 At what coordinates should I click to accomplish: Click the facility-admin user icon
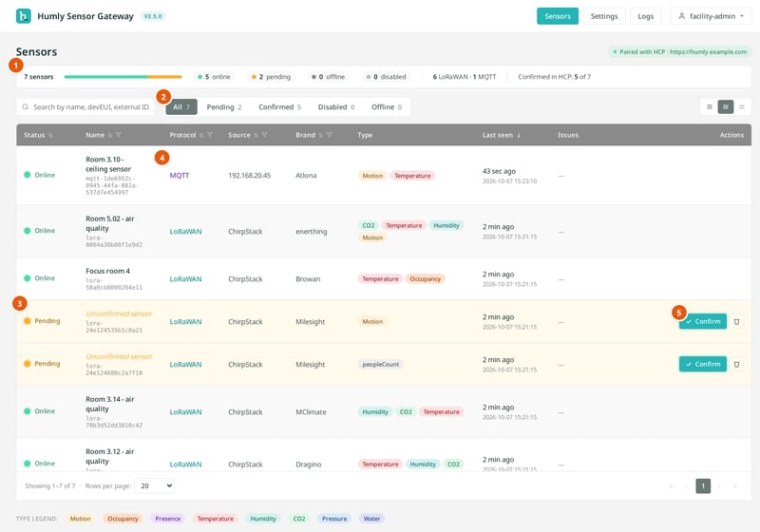pyautogui.click(x=681, y=16)
